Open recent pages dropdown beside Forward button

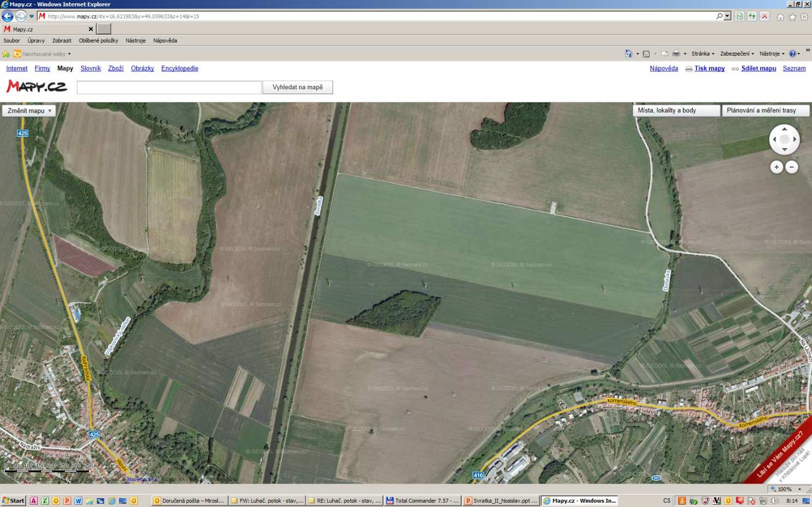tap(32, 16)
